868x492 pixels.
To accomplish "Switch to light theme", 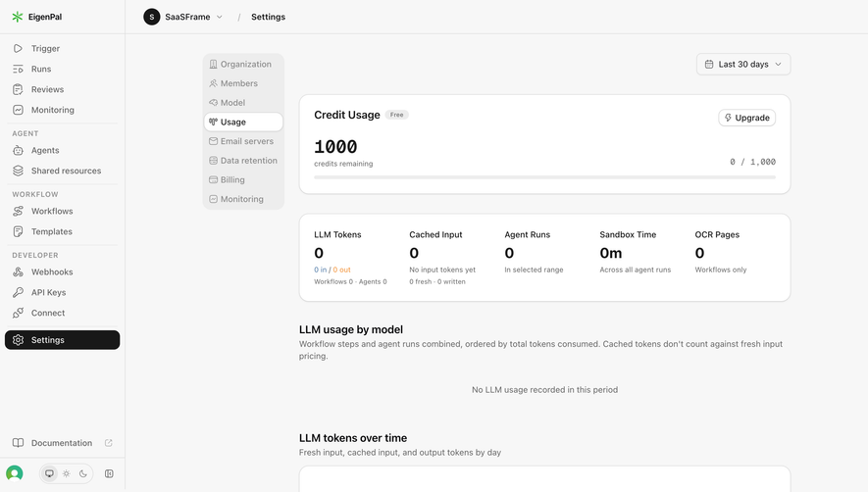I will coord(67,473).
